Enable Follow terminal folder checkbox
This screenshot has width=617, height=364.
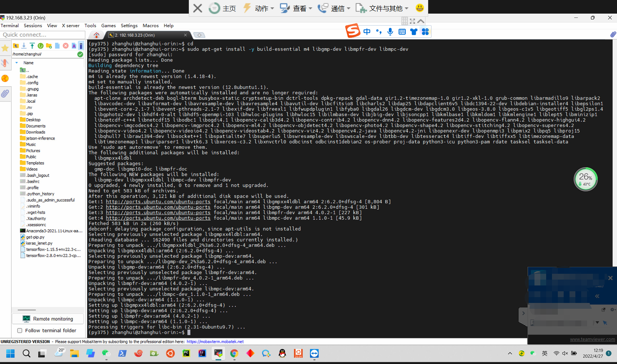pyautogui.click(x=19, y=331)
